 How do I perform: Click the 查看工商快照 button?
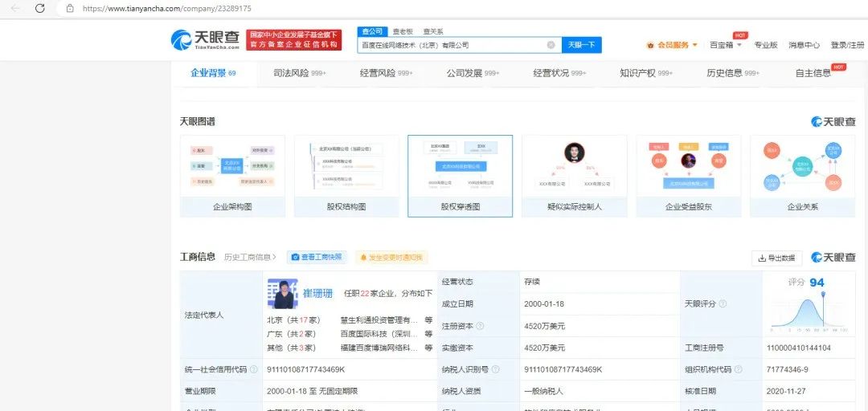point(317,257)
